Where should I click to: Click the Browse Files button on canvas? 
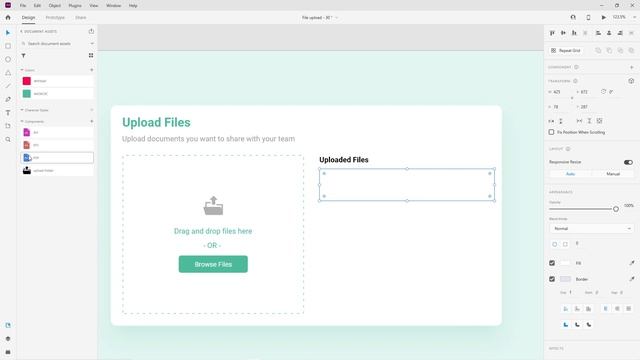click(213, 264)
